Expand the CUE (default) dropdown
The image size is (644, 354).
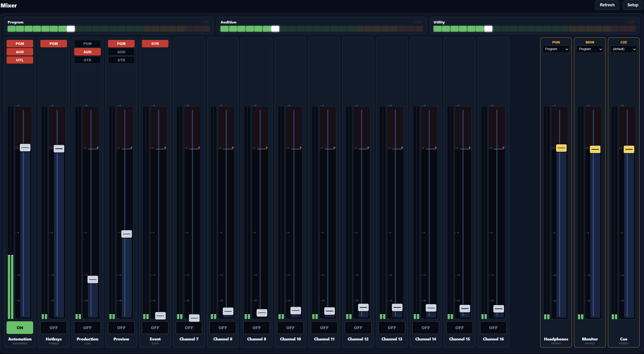pos(623,49)
